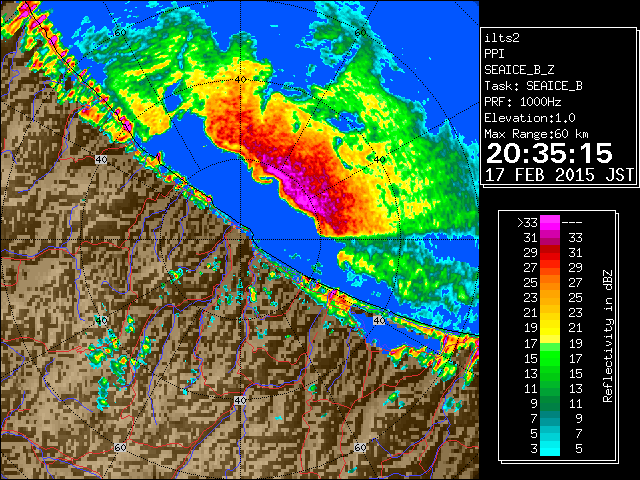
Task: Click the teal legend band labeled 7 to 9
Action: pyautogui.click(x=550, y=418)
